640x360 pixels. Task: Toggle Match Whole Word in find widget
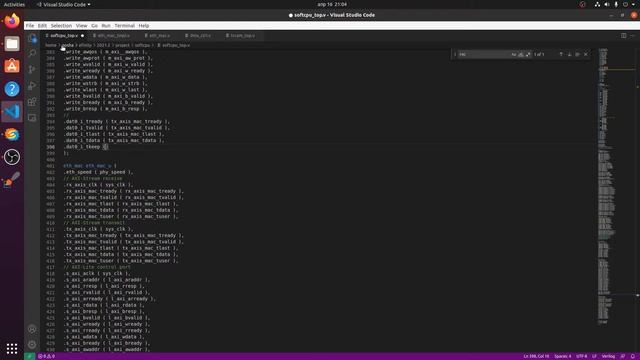pyautogui.click(x=521, y=54)
